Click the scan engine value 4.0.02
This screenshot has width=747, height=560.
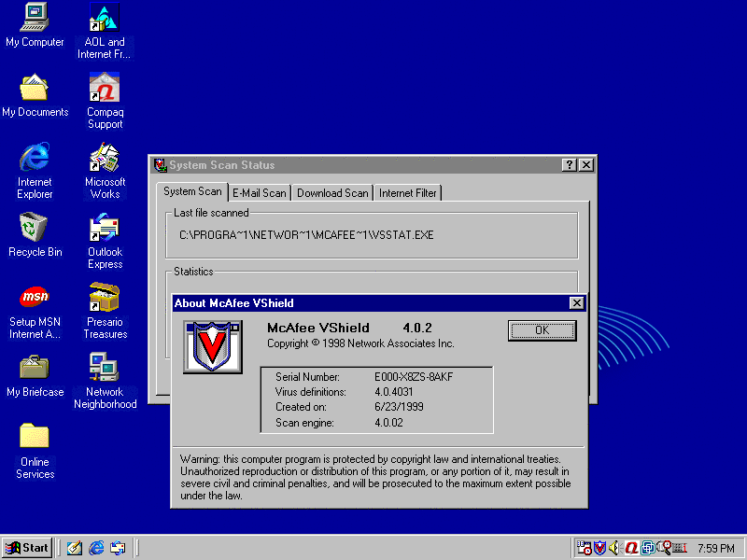click(x=388, y=423)
